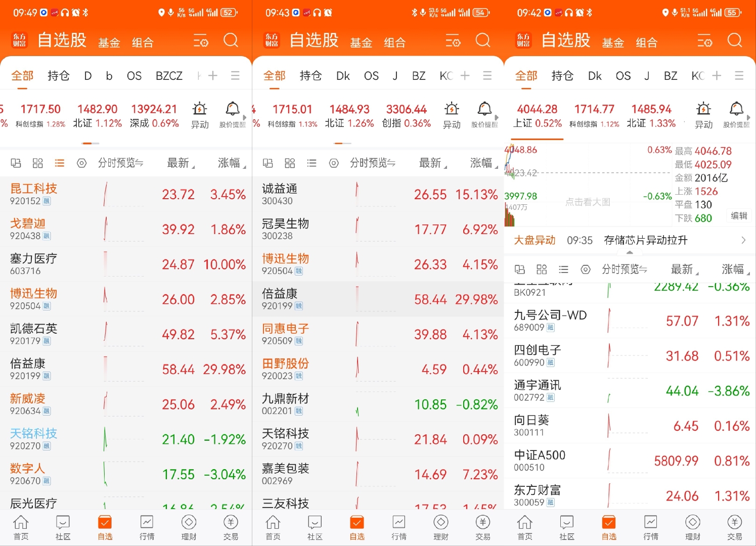This screenshot has width=756, height=546.
Task: Open 上证 4044.28 index in right screen
Action: (538, 116)
